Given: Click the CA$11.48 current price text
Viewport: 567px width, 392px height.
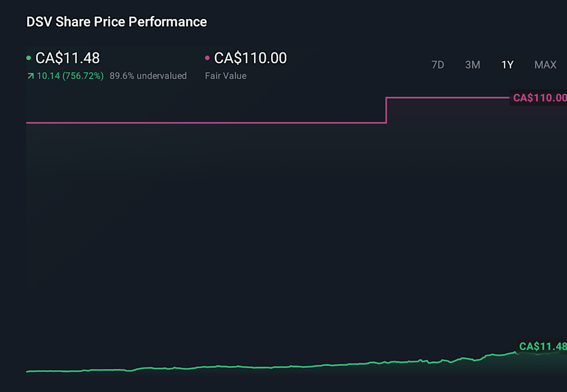Looking at the screenshot, I should point(68,58).
